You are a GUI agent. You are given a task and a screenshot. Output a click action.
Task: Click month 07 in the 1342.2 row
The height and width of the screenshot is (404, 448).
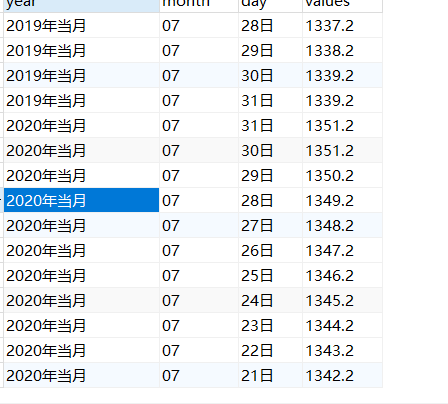tap(199, 375)
